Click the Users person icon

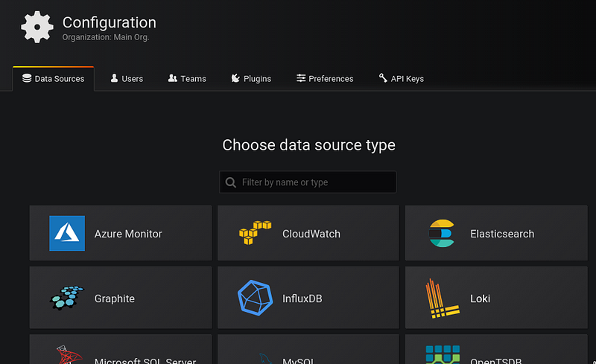tap(114, 78)
